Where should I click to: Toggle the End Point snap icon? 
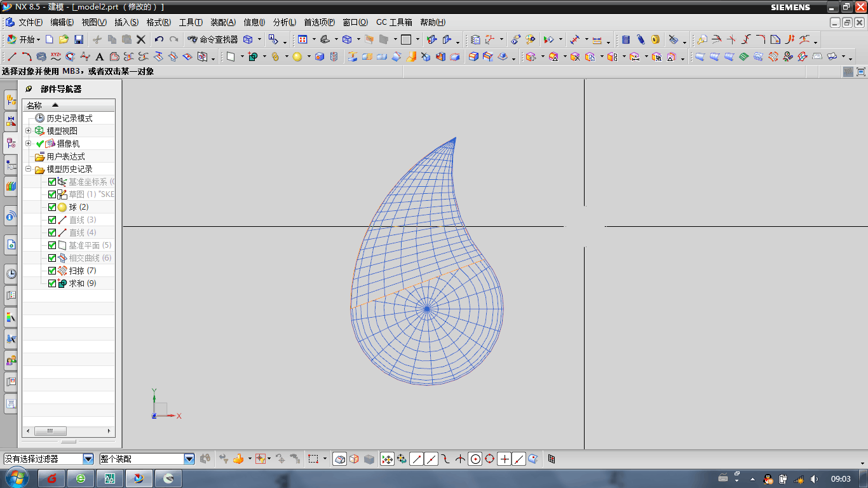[x=417, y=459]
